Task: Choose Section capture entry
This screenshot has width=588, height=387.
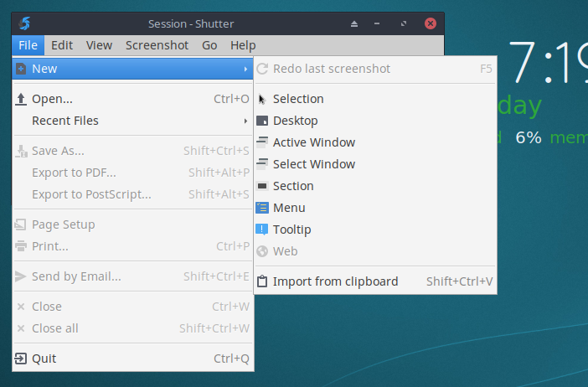Action: pyautogui.click(x=375, y=186)
